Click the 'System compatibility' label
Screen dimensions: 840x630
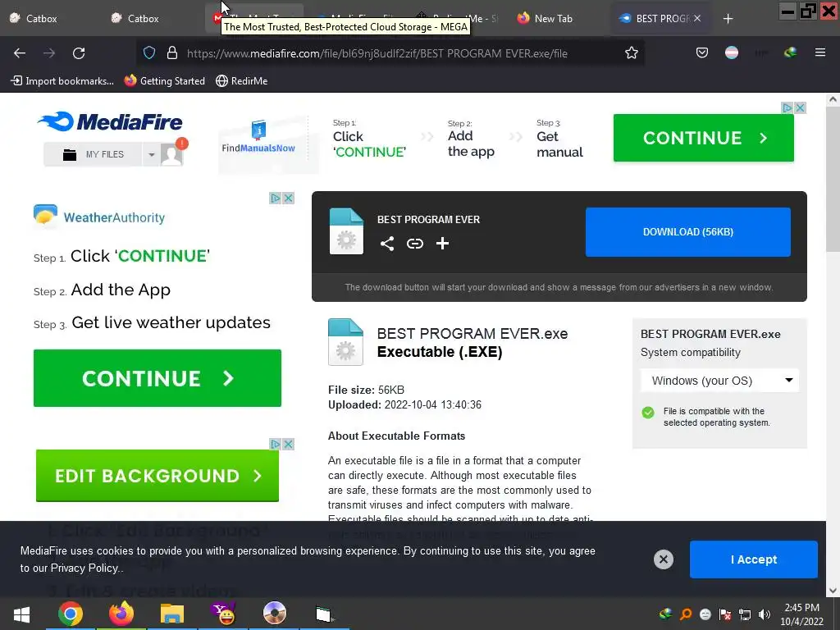pos(691,353)
